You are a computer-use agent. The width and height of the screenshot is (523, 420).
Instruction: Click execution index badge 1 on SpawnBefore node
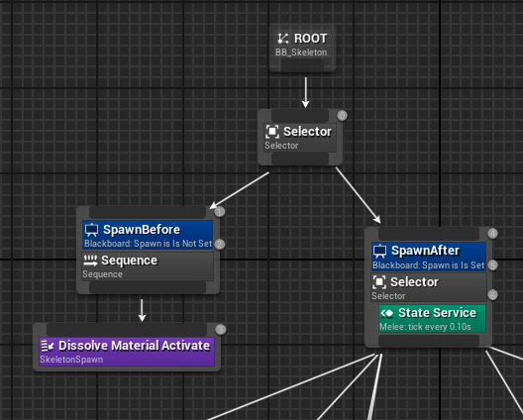[220, 212]
